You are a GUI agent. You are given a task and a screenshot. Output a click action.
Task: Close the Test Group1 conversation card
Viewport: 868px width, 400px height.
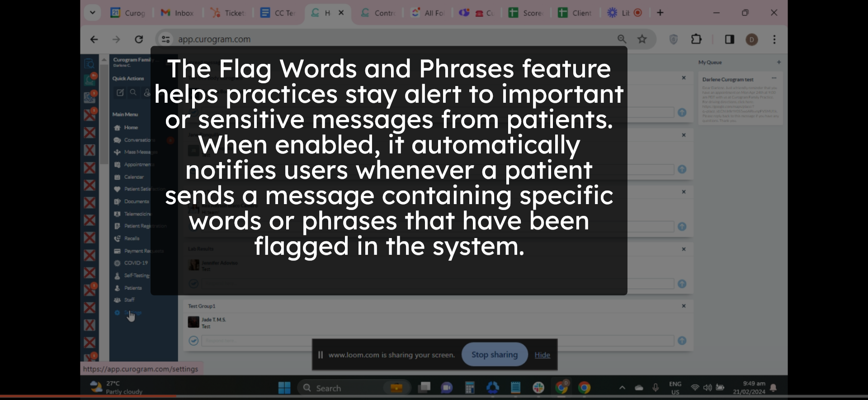(x=684, y=306)
